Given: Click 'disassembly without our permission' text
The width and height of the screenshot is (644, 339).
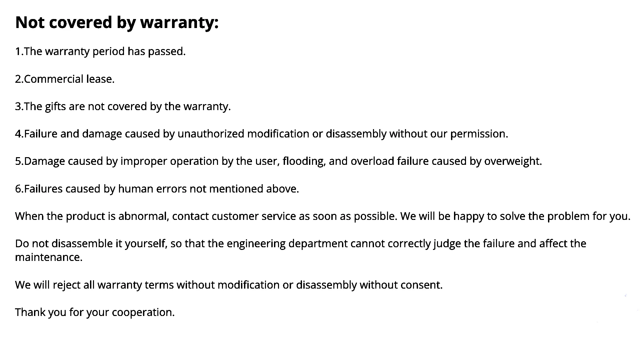Looking at the screenshot, I should [417, 134].
